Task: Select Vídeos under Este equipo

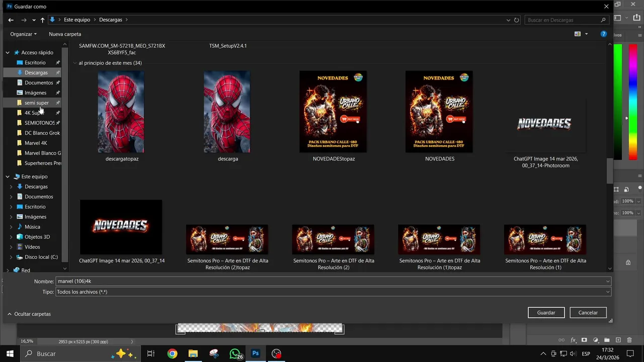Action: 32,247
